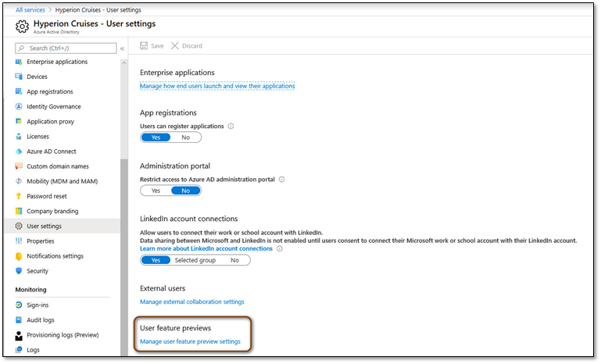Click the sidebar scroll-up arrow
Image resolution: width=601 pixels, height=364 pixels.
(x=123, y=62)
